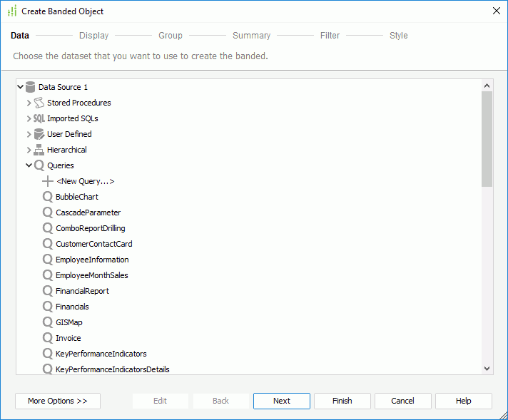Select the CustomerContactCard query name
The height and width of the screenshot is (420, 508).
coord(94,244)
